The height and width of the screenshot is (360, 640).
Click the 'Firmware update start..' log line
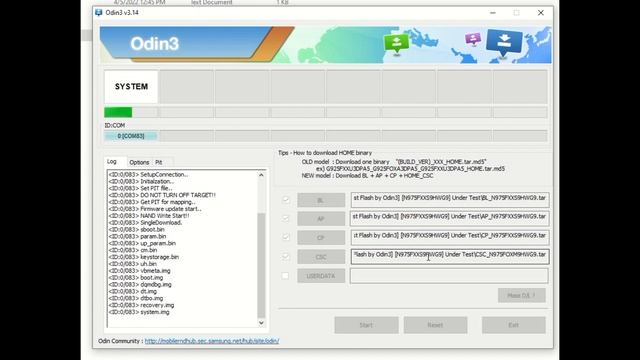[x=155, y=209]
